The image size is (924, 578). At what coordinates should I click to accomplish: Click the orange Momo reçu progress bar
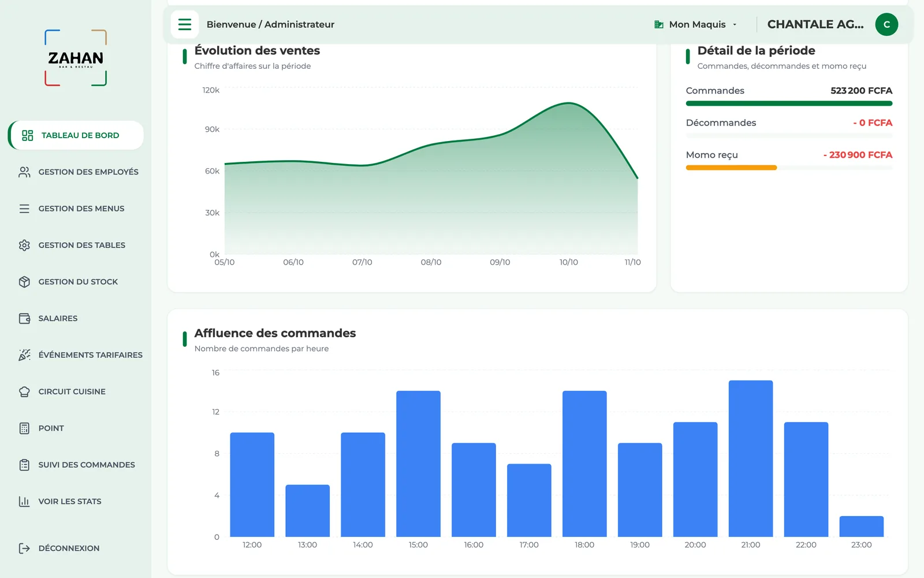[x=731, y=168]
